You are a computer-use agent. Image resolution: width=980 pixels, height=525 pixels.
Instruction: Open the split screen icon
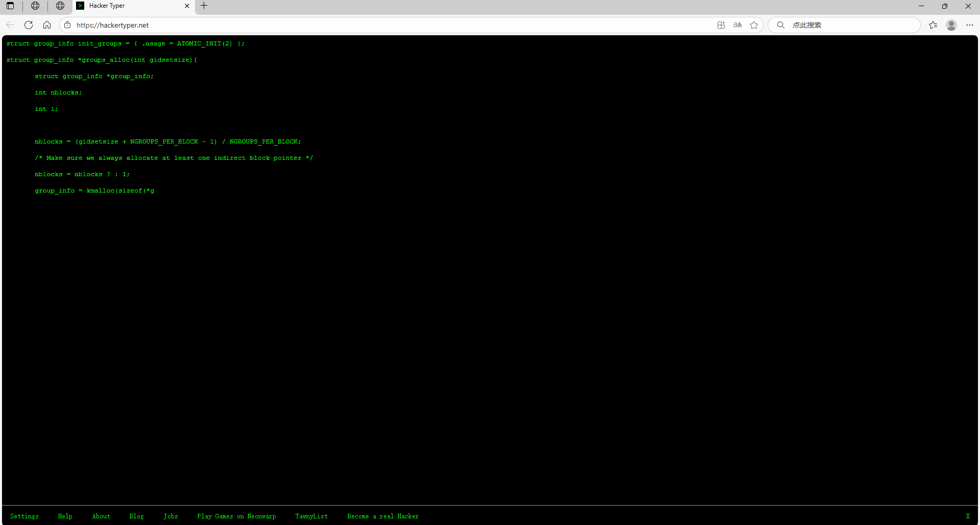tap(721, 25)
